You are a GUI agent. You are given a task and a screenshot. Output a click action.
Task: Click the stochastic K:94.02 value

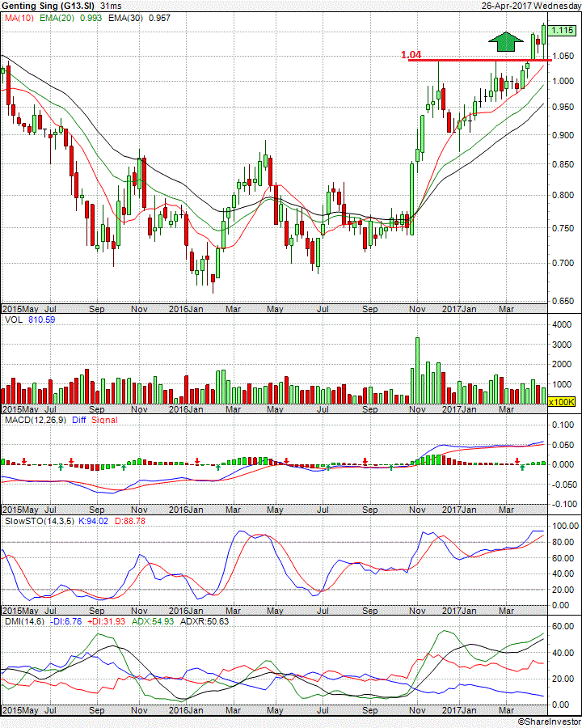(93, 521)
